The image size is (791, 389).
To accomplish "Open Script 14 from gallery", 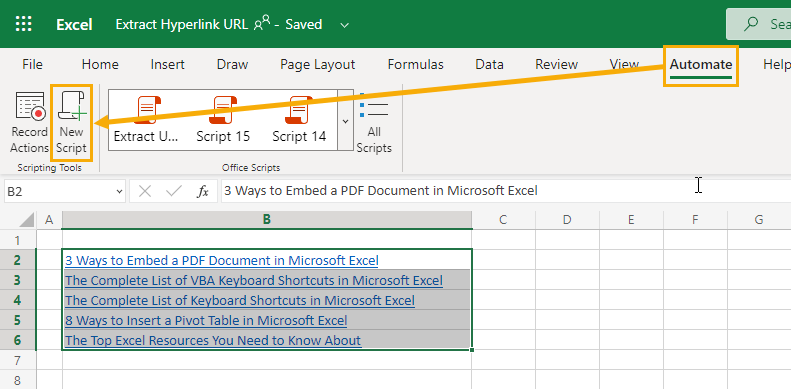I will point(299,121).
